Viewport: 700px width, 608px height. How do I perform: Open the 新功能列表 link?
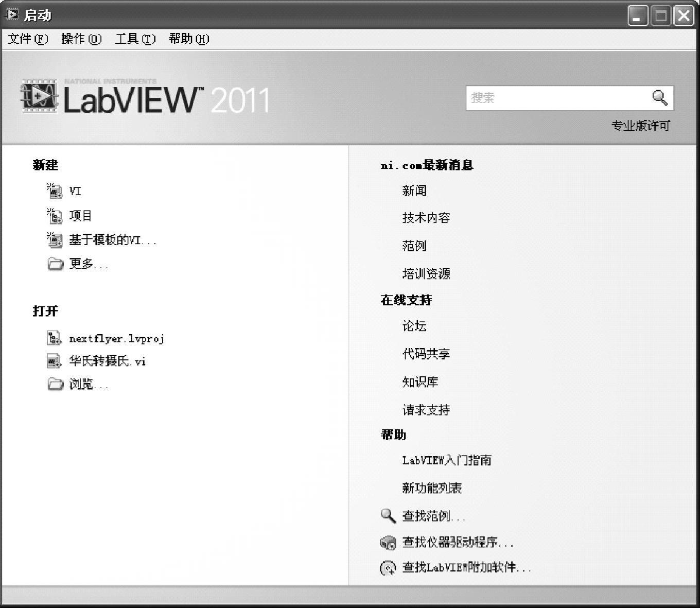(432, 488)
